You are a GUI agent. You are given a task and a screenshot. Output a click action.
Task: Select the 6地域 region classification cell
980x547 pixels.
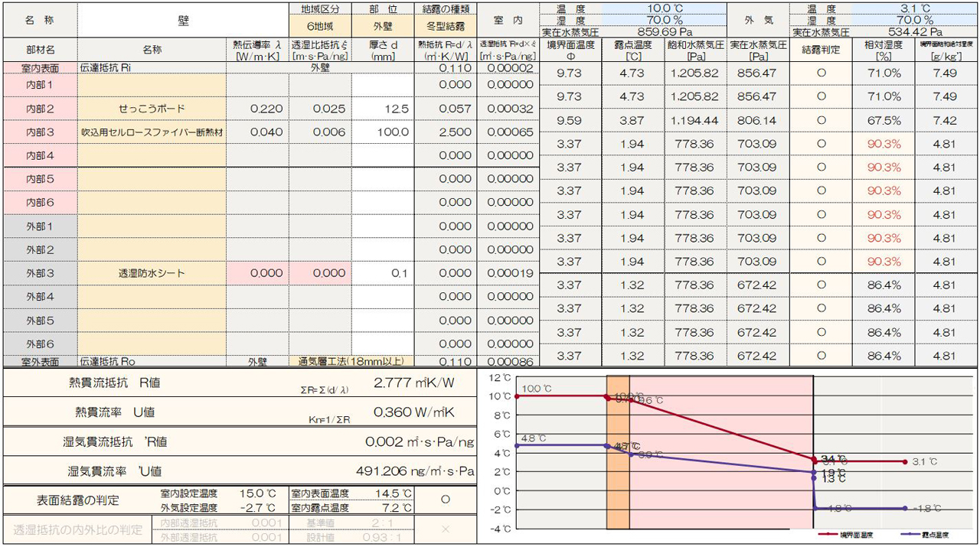click(320, 26)
